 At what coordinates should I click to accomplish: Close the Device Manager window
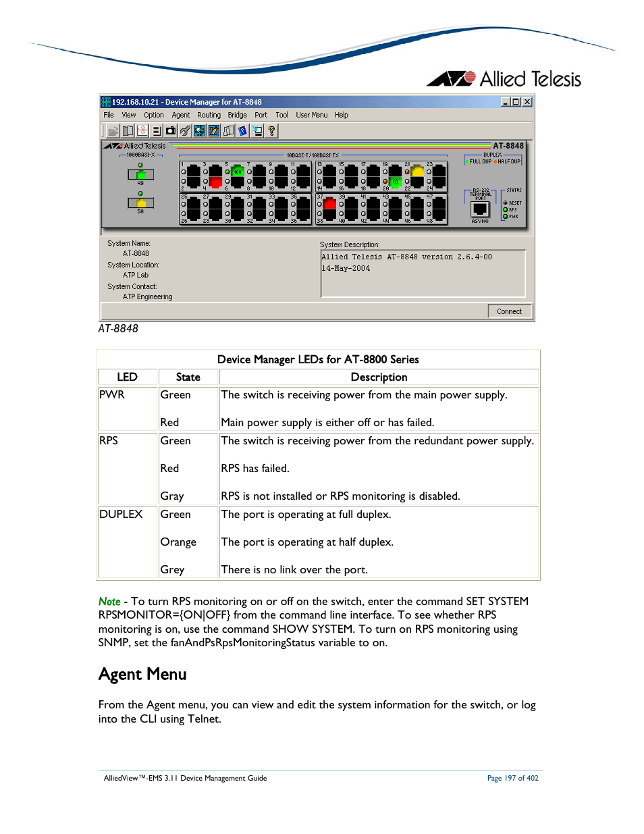528,102
